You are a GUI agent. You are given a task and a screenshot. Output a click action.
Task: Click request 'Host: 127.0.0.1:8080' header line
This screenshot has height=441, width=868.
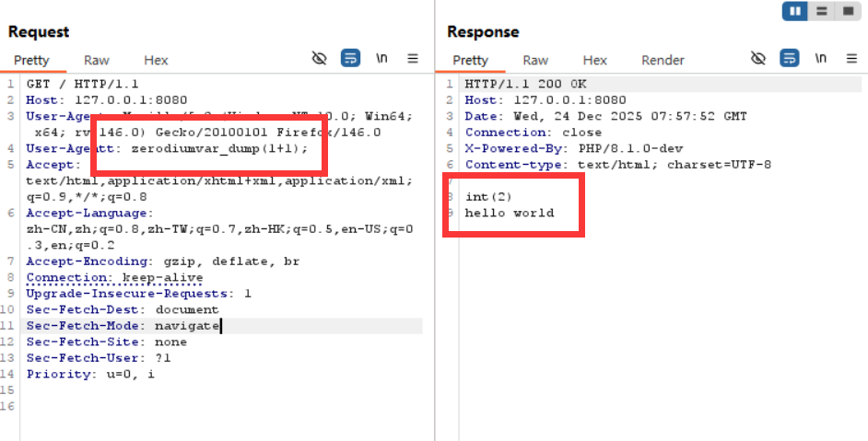click(107, 100)
